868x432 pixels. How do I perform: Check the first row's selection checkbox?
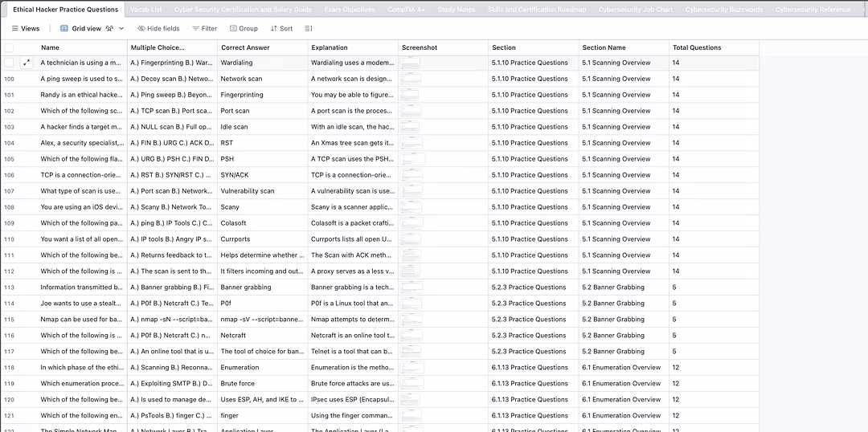(9, 63)
